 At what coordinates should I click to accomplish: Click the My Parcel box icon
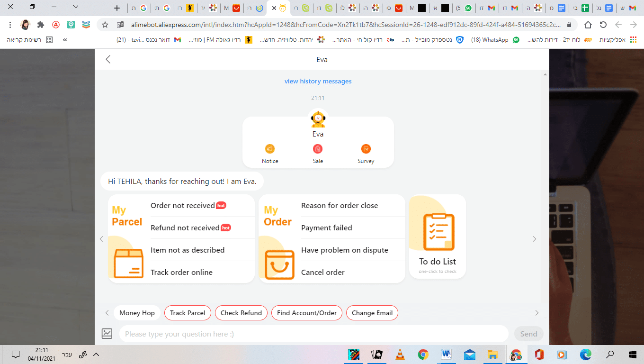[128, 264]
